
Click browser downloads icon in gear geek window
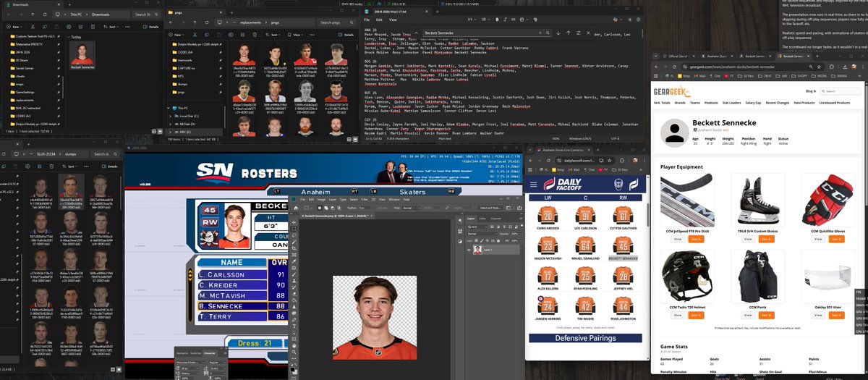845,67
